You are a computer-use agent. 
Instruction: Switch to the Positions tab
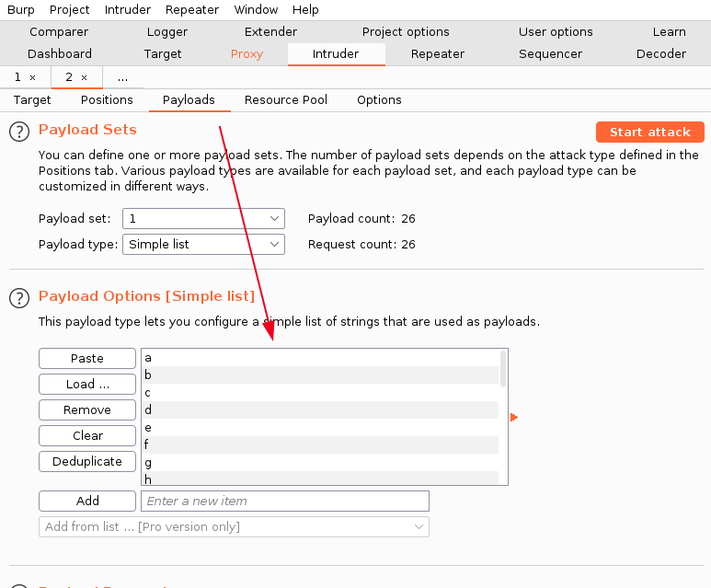point(107,99)
